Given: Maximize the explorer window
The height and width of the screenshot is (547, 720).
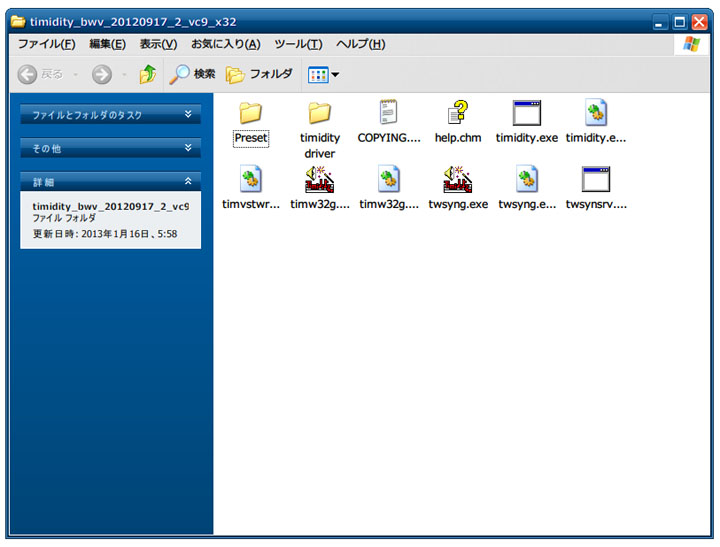Looking at the screenshot, I should coord(679,22).
